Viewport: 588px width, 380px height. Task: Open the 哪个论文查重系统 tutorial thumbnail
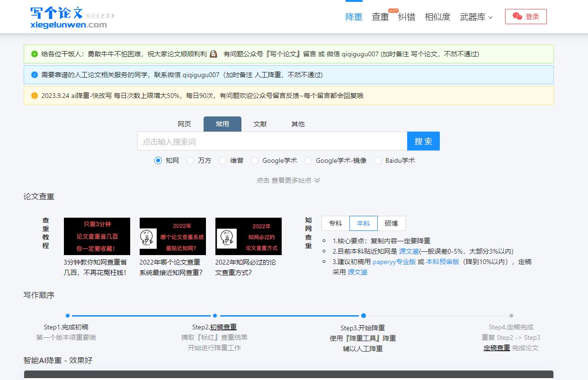(x=173, y=236)
